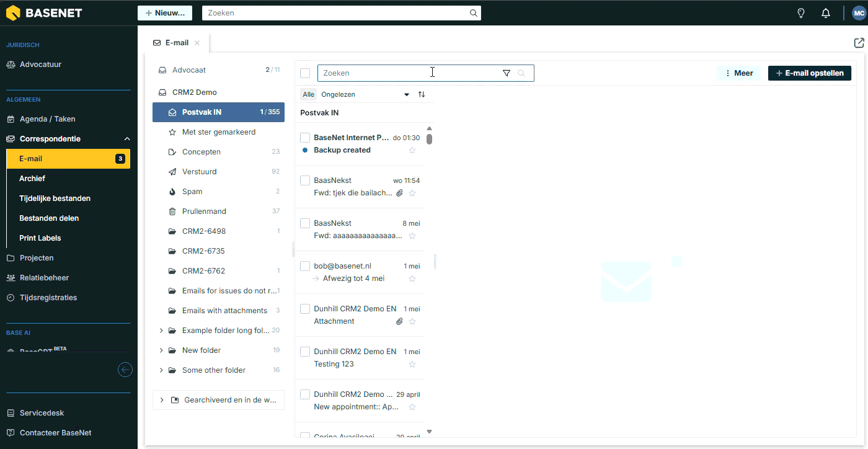Star the Attachment email
Screen dimensions: 868x449
pos(412,321)
